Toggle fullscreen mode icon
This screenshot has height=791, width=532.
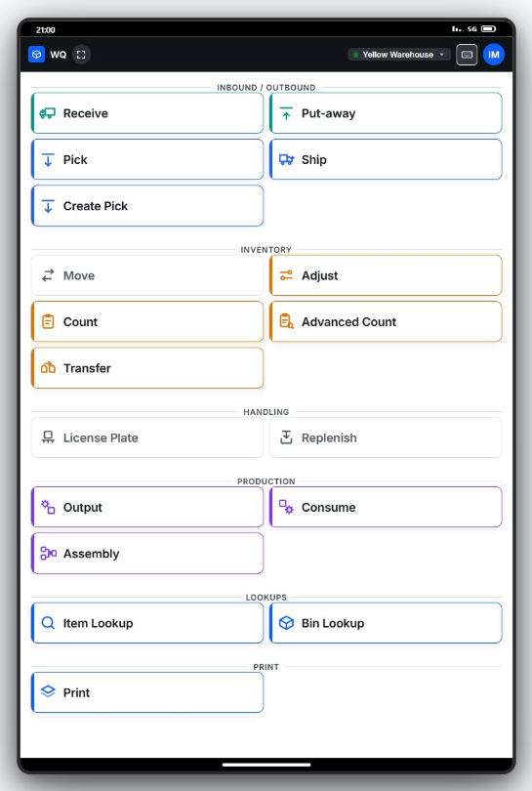[81, 55]
